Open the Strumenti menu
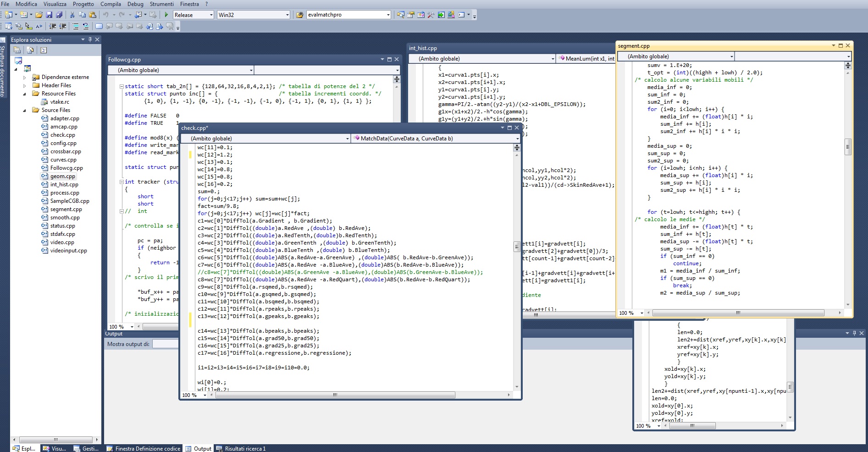The width and height of the screenshot is (868, 452). click(162, 4)
